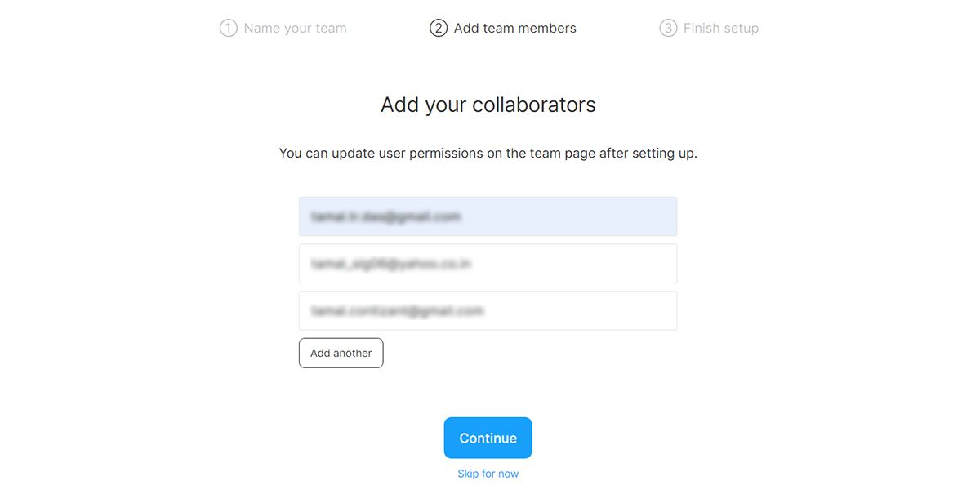The height and width of the screenshot is (490, 980).
Task: Click the step 1 circled number icon
Action: [x=228, y=29]
